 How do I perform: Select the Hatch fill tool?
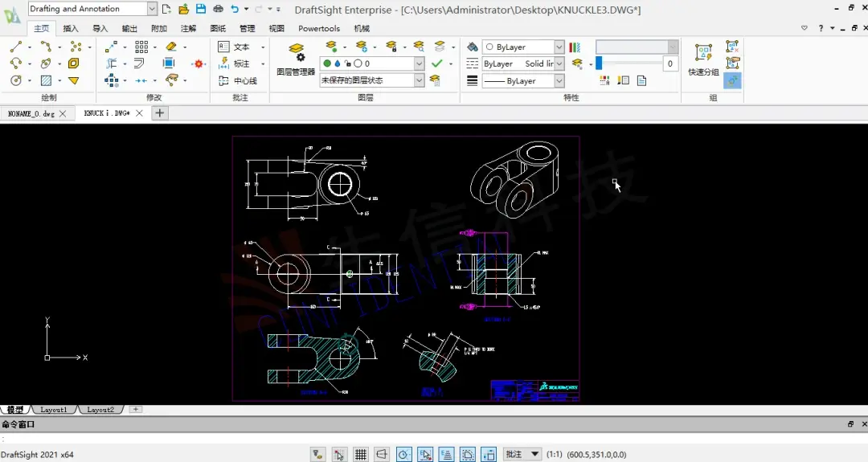[46, 81]
